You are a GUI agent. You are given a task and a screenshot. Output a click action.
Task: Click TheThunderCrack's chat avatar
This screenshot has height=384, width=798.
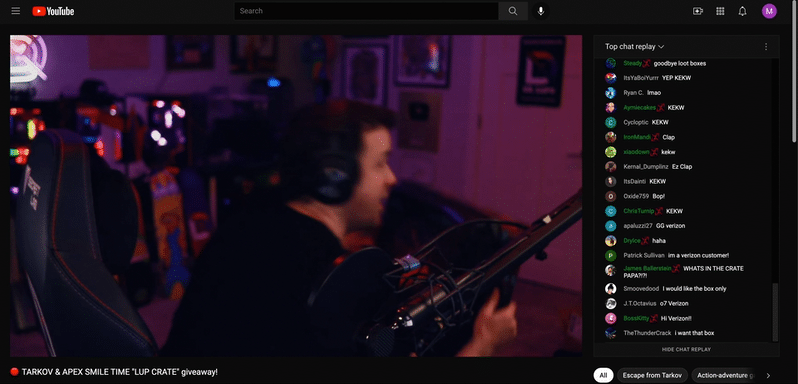611,333
